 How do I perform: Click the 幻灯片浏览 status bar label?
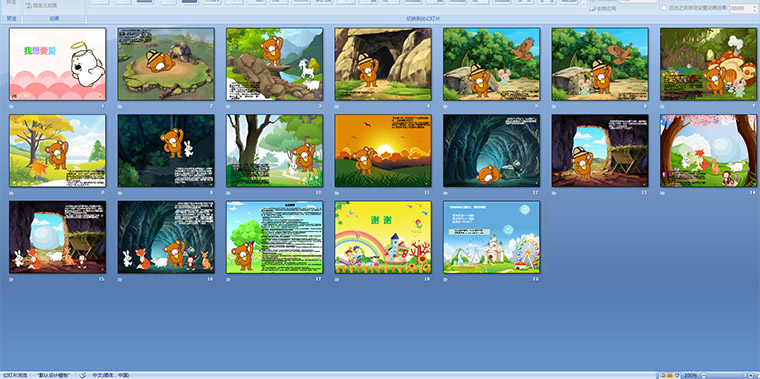tap(15, 375)
